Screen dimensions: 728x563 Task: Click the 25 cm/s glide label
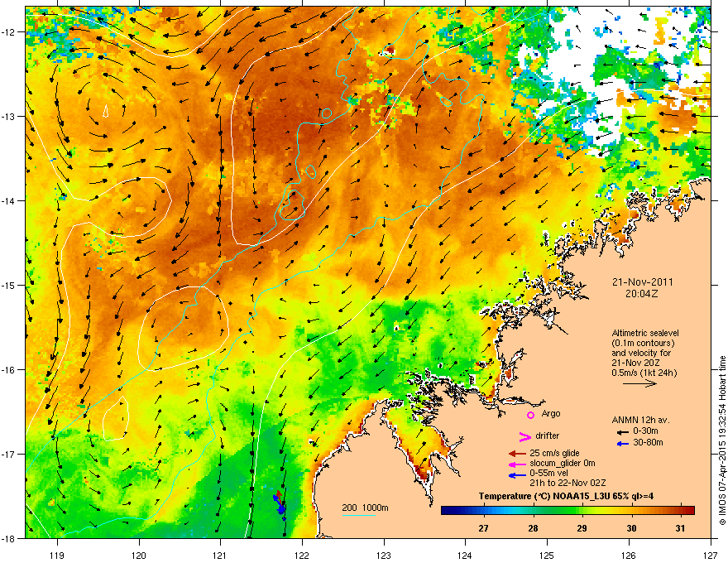(554, 453)
